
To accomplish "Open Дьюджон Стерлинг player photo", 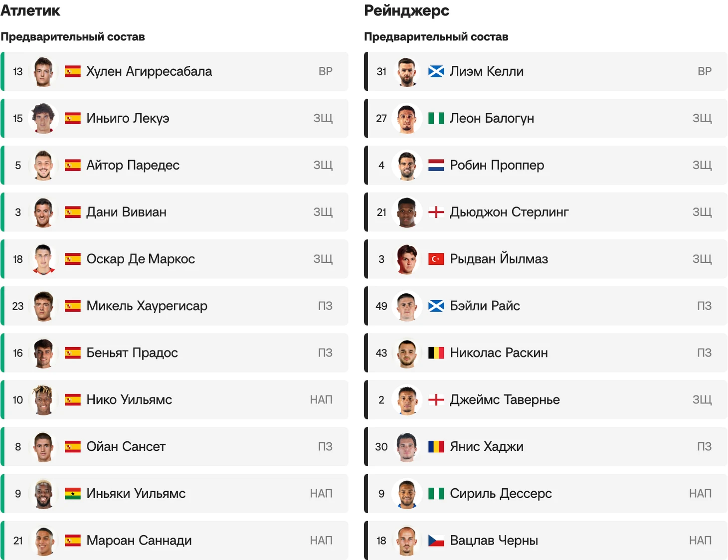I will [407, 212].
